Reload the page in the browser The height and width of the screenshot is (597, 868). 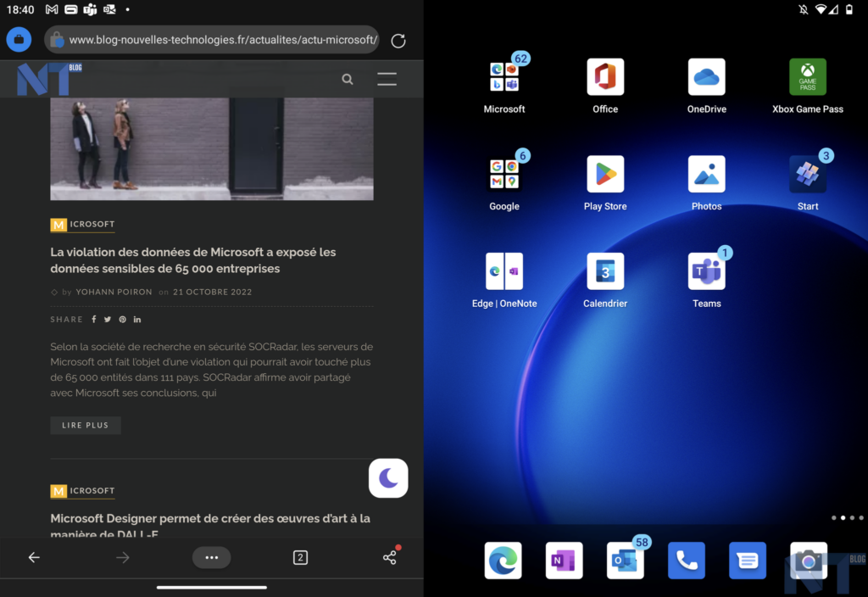click(398, 41)
